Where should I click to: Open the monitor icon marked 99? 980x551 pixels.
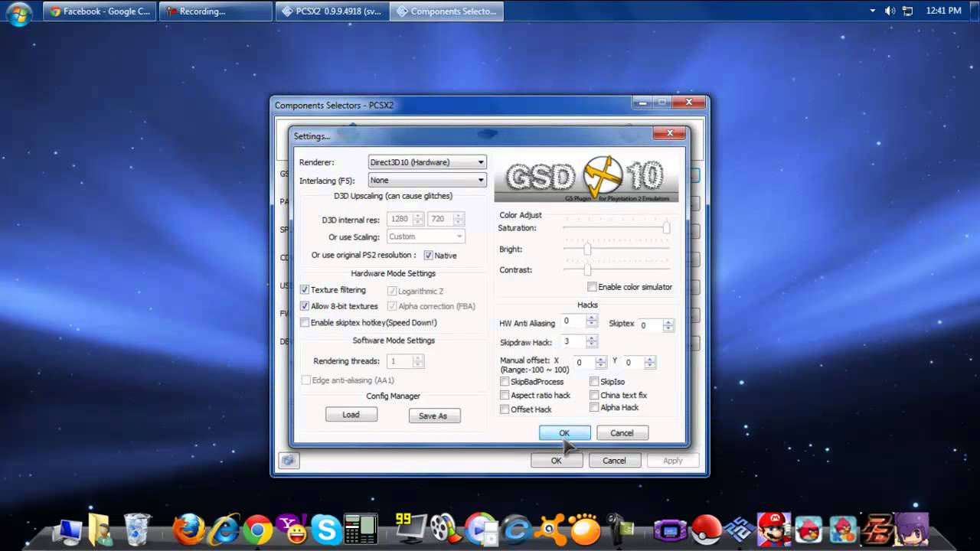pos(410,529)
